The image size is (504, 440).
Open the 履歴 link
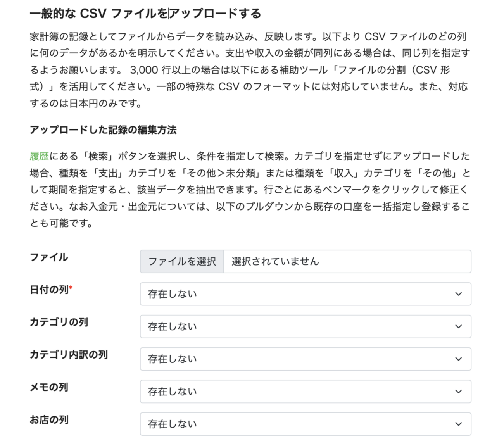39,156
